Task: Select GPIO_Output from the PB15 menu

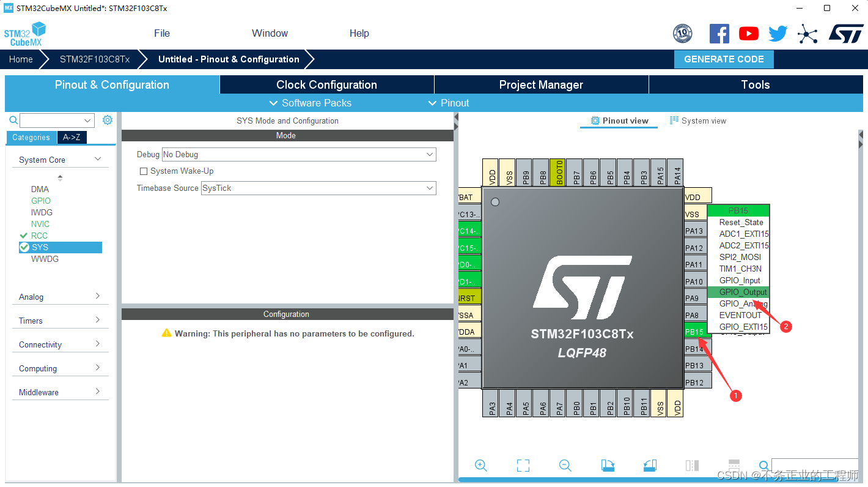Action: [x=738, y=292]
